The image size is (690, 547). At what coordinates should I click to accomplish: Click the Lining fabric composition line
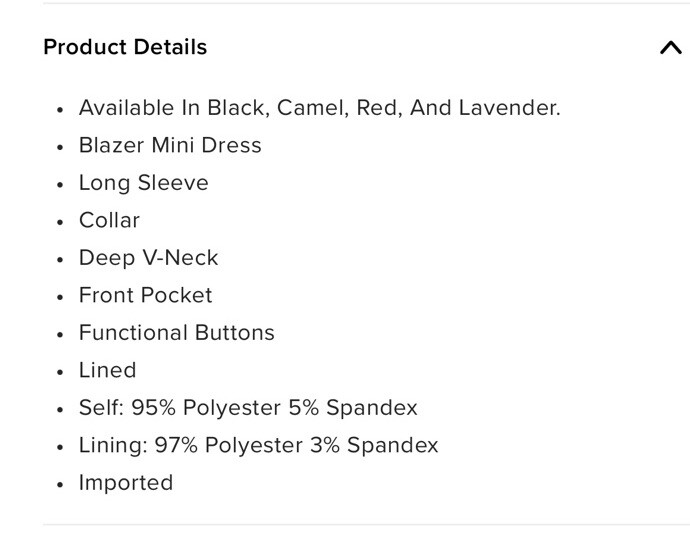coord(258,445)
